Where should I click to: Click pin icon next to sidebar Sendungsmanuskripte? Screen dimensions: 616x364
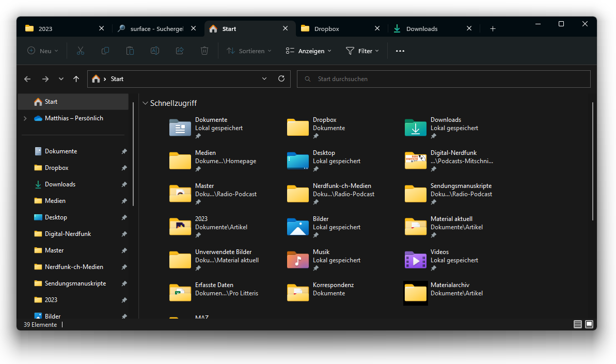124,283
